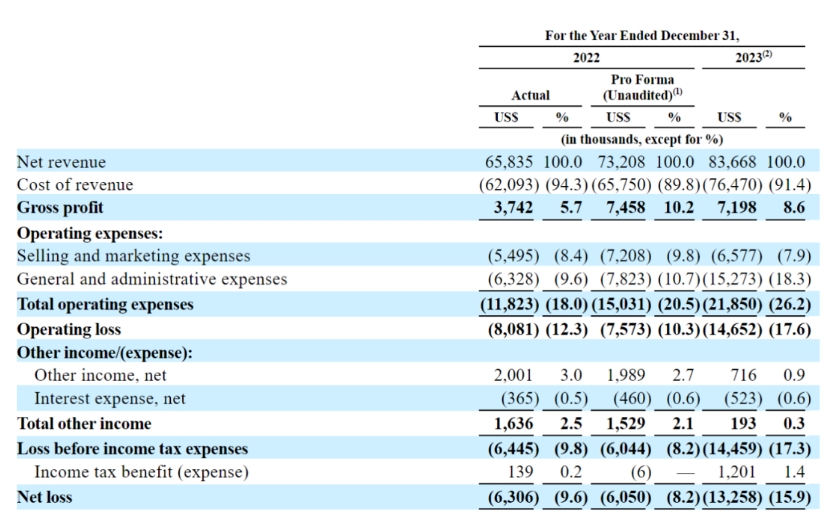The image size is (832, 526).
Task: Click net revenue value 83,668
Action: pyautogui.click(x=732, y=162)
